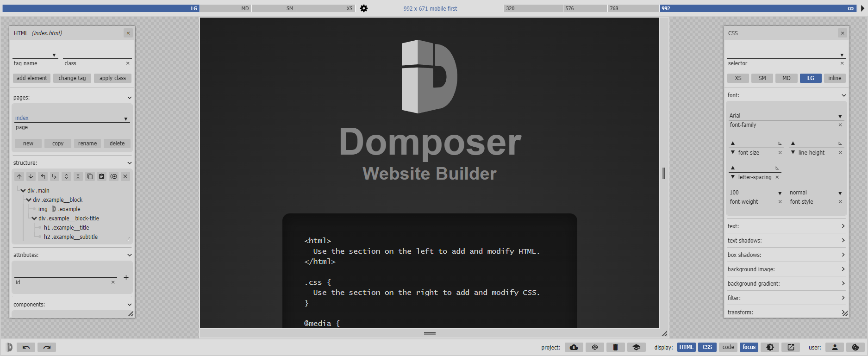Collapse the pages section
Image resolution: width=868 pixels, height=356 pixels.
(x=130, y=98)
